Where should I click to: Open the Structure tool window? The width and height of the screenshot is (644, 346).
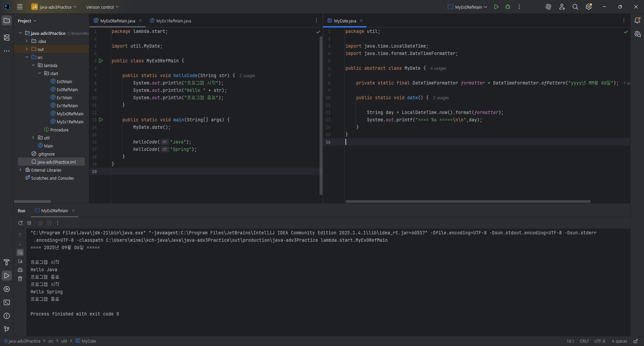coord(7,38)
